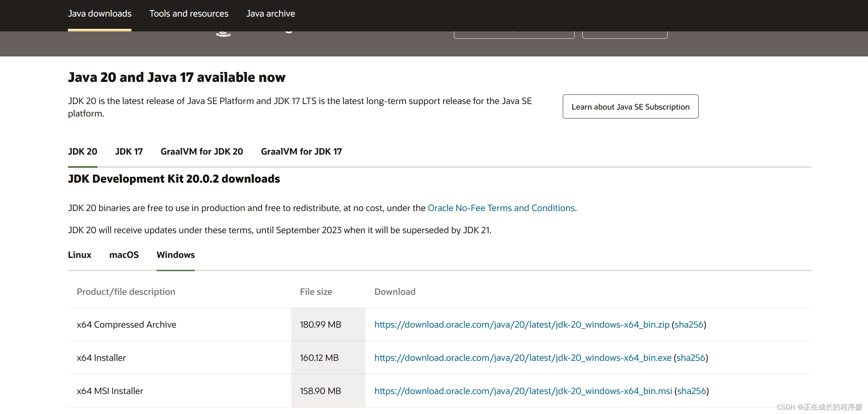The height and width of the screenshot is (414, 868).
Task: Open Oracle No-Fee Terms and Conditions link
Action: [x=501, y=208]
